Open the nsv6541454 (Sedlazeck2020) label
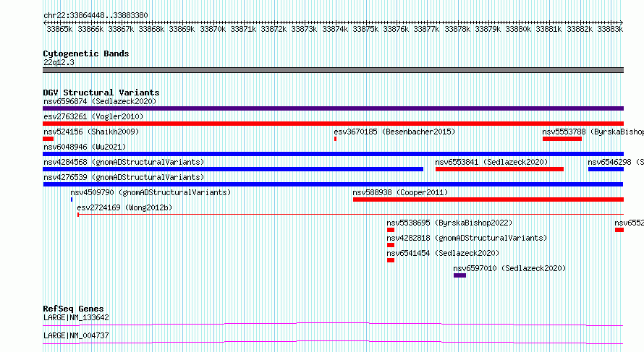Viewport: 644px width, 352px height. tap(443, 253)
